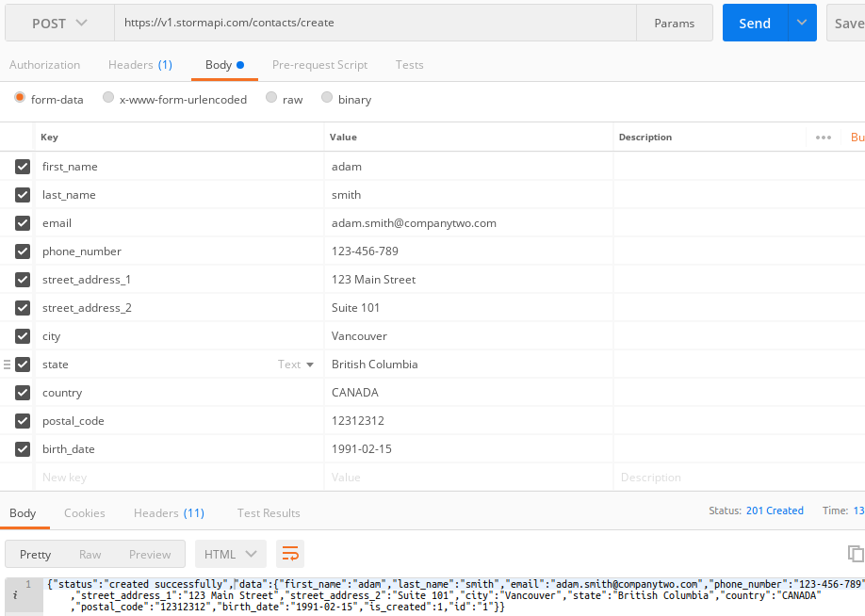Viewport: 865px width, 616px height.
Task: Select the binary body option
Action: pyautogui.click(x=327, y=98)
